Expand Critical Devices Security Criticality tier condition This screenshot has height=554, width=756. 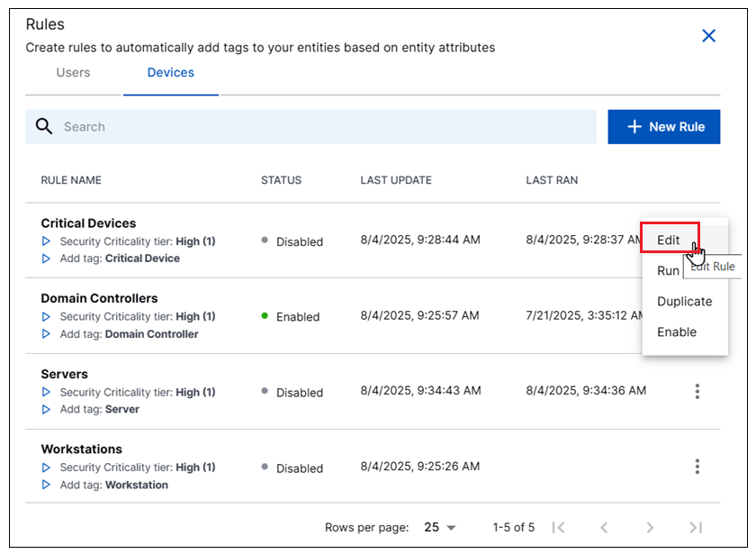(47, 241)
